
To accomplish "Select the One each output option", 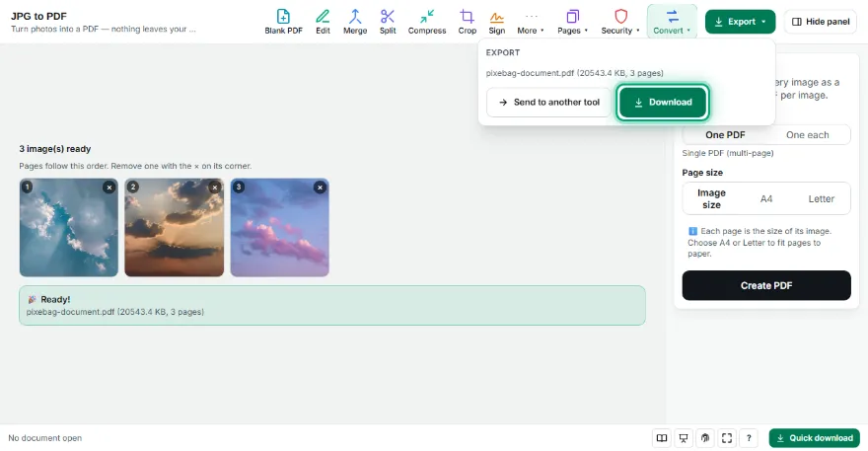I will pyautogui.click(x=807, y=134).
